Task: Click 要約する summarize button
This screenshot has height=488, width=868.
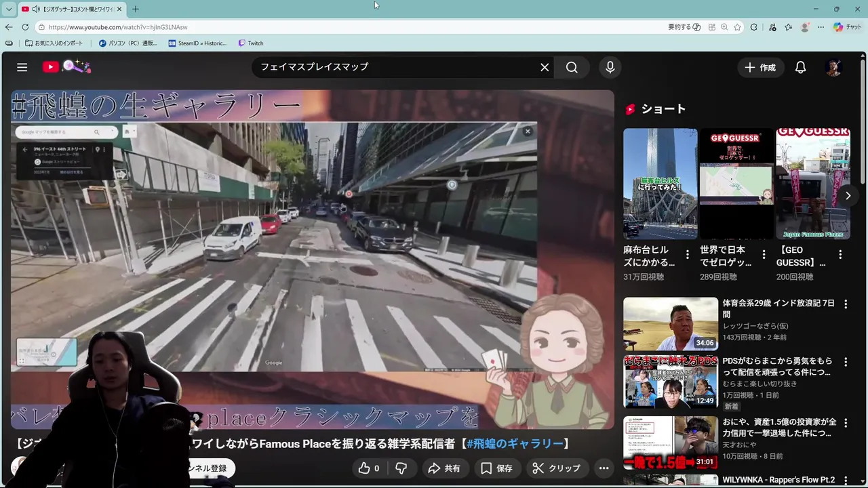Action: (684, 27)
